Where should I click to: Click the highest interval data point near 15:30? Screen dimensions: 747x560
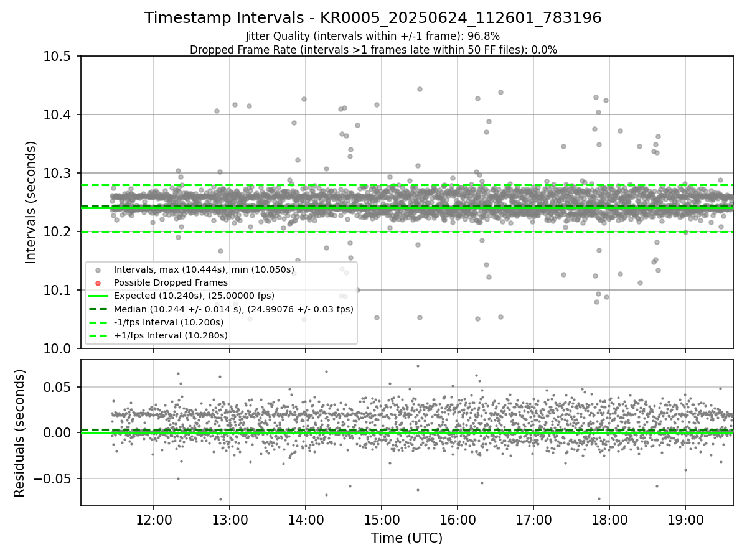[x=420, y=89]
